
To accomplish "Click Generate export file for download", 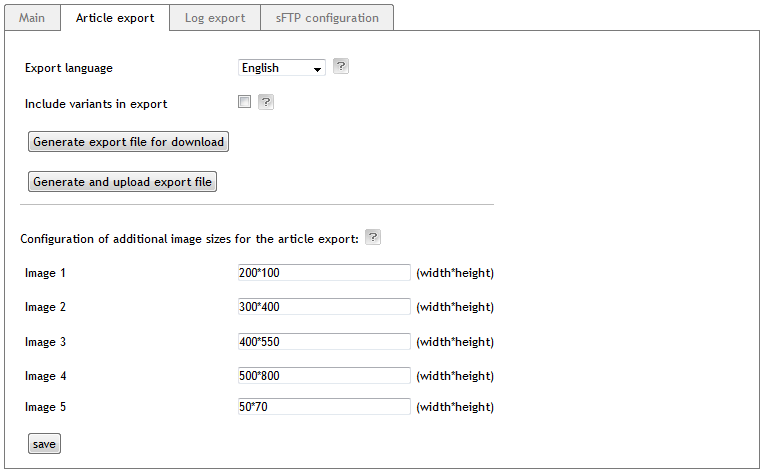I will pyautogui.click(x=128, y=142).
